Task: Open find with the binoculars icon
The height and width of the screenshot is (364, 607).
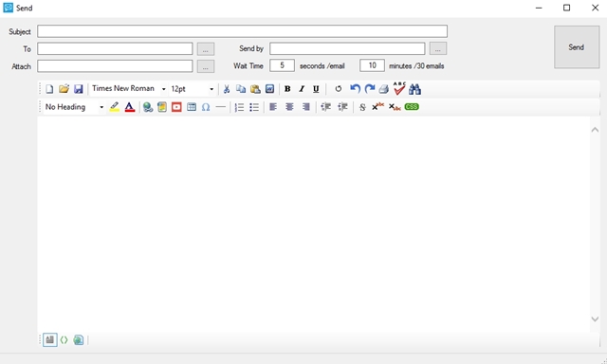Action: pyautogui.click(x=414, y=89)
